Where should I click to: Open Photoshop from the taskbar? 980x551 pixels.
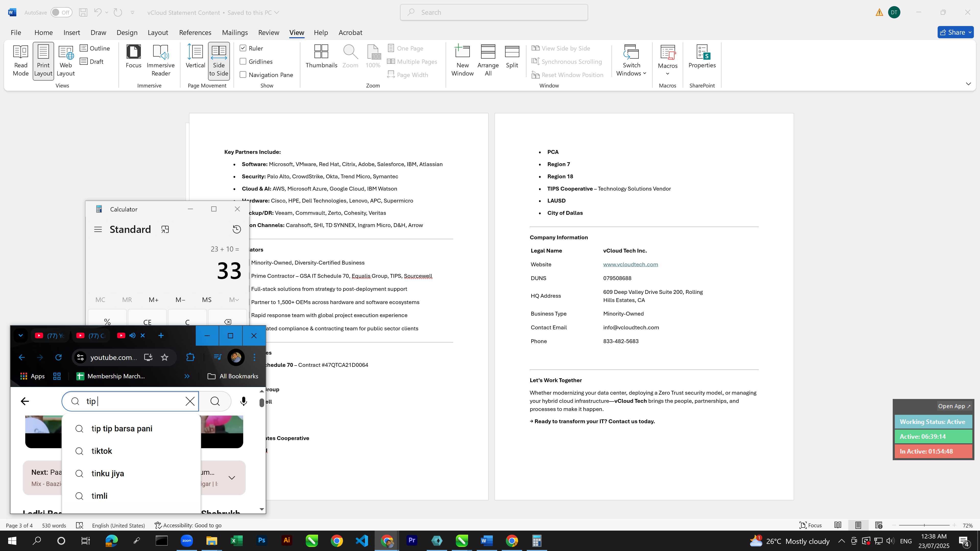click(x=261, y=541)
